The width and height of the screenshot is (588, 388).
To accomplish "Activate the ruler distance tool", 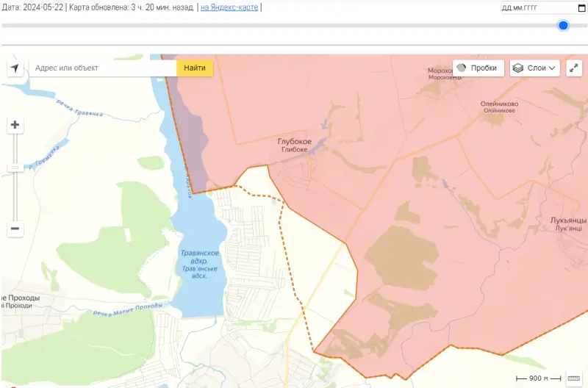I will [574, 378].
